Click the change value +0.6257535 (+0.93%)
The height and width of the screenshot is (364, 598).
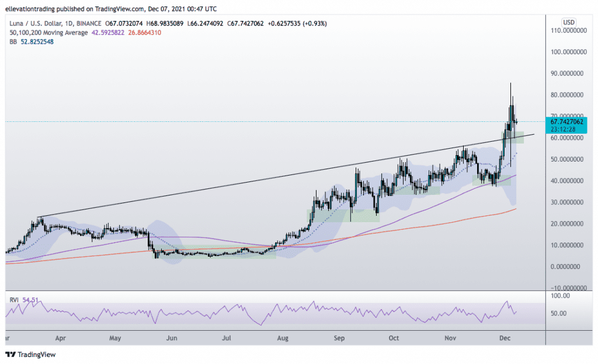point(297,23)
